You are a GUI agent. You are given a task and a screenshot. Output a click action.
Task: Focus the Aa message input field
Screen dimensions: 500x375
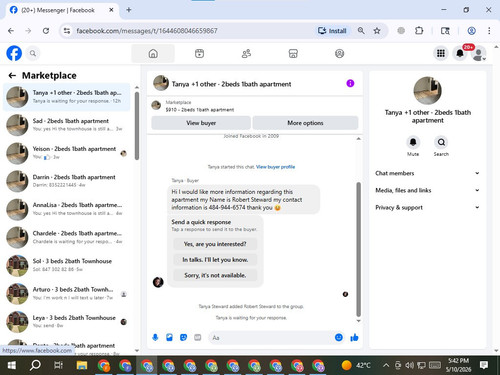coord(272,338)
